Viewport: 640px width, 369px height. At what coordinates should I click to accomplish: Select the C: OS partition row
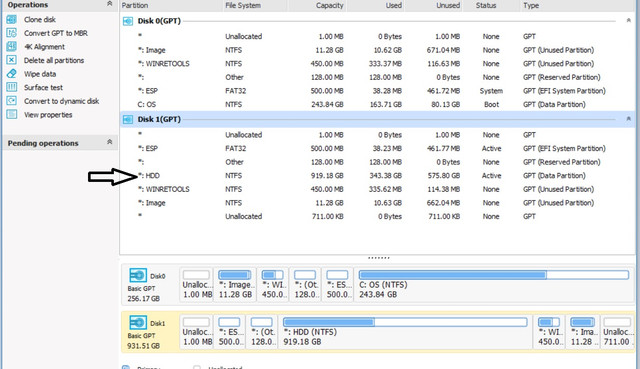pyautogui.click(x=377, y=104)
